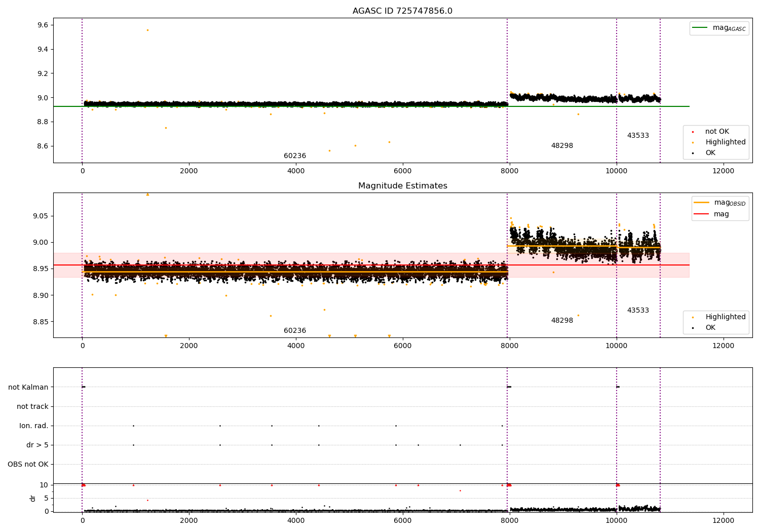Click the 'Ion. rad.' axis label

34,426
